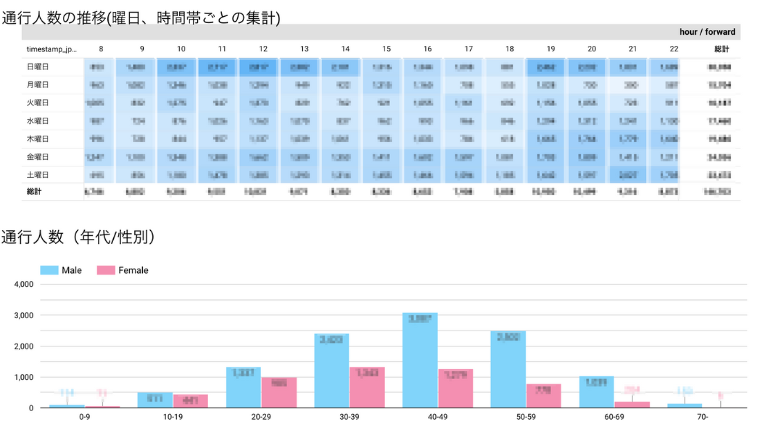Select the Male legend label
The height and width of the screenshot is (428, 760).
click(71, 270)
